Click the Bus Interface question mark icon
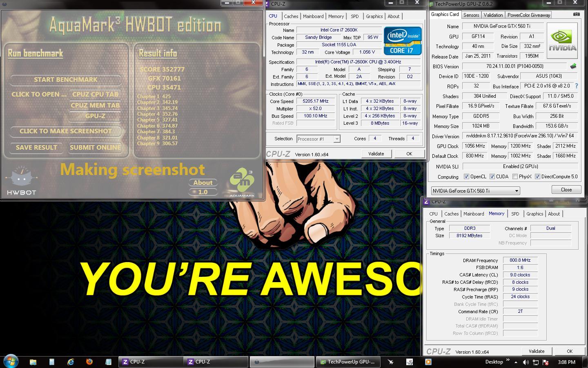This screenshot has height=368, width=588. [577, 86]
